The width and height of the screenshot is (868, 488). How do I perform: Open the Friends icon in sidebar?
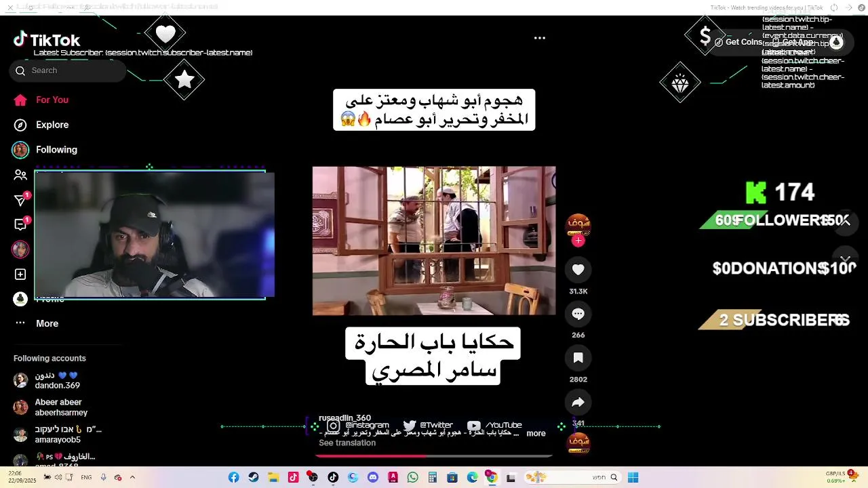pos(20,175)
